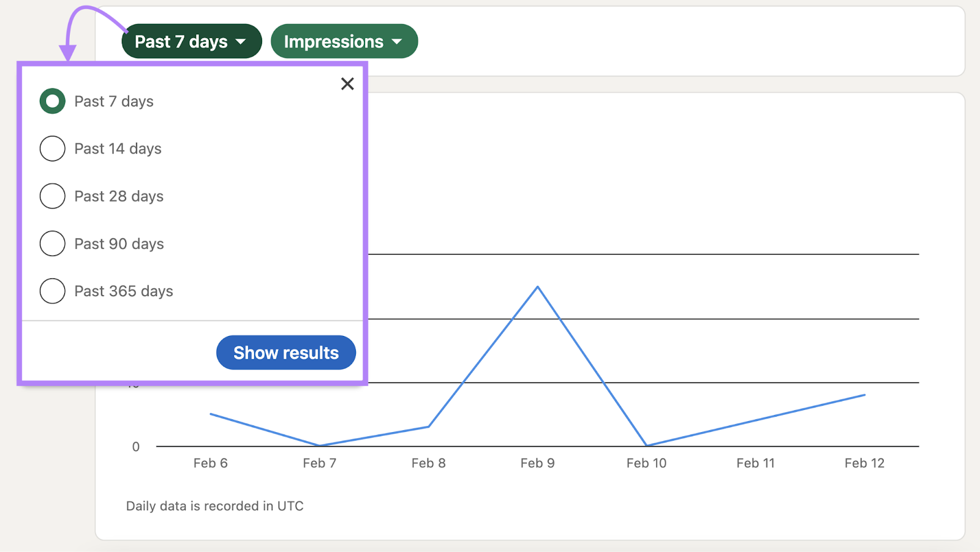Click the Feb 10 low point on the line
The height and width of the screenshot is (552, 980).
pyautogui.click(x=647, y=445)
